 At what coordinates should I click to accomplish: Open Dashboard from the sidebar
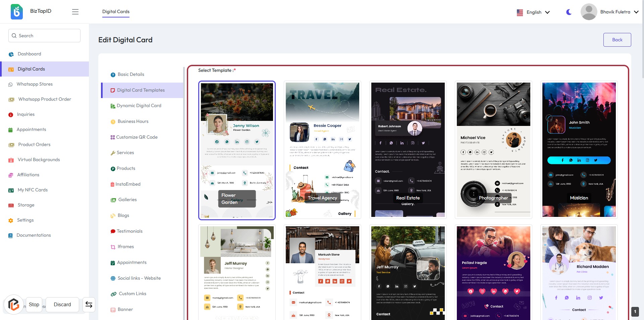pyautogui.click(x=29, y=54)
